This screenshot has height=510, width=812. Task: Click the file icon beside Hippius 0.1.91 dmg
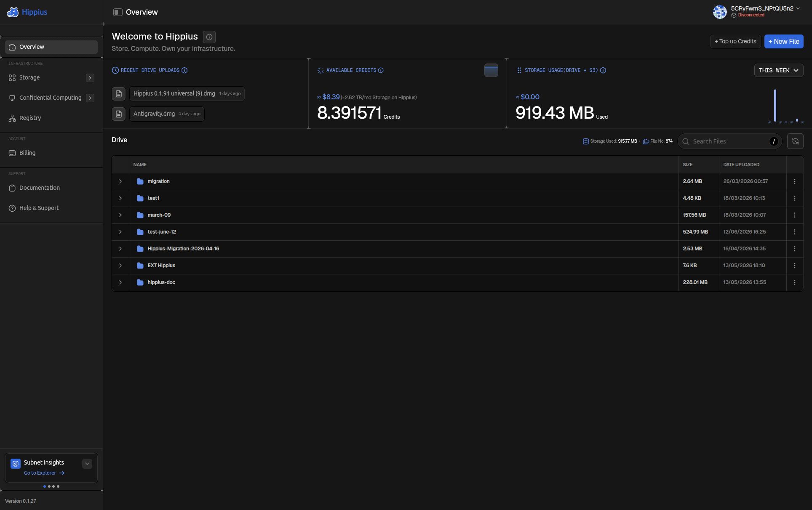coord(119,94)
